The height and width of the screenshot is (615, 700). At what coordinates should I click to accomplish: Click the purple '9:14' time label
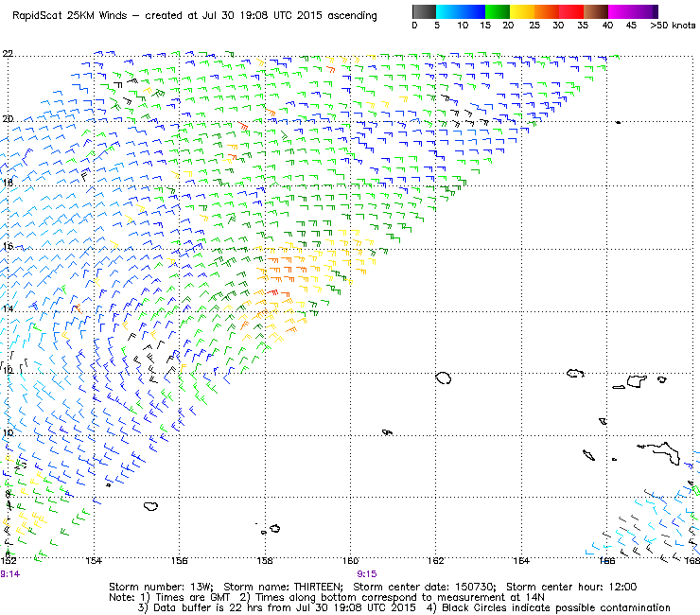9,574
